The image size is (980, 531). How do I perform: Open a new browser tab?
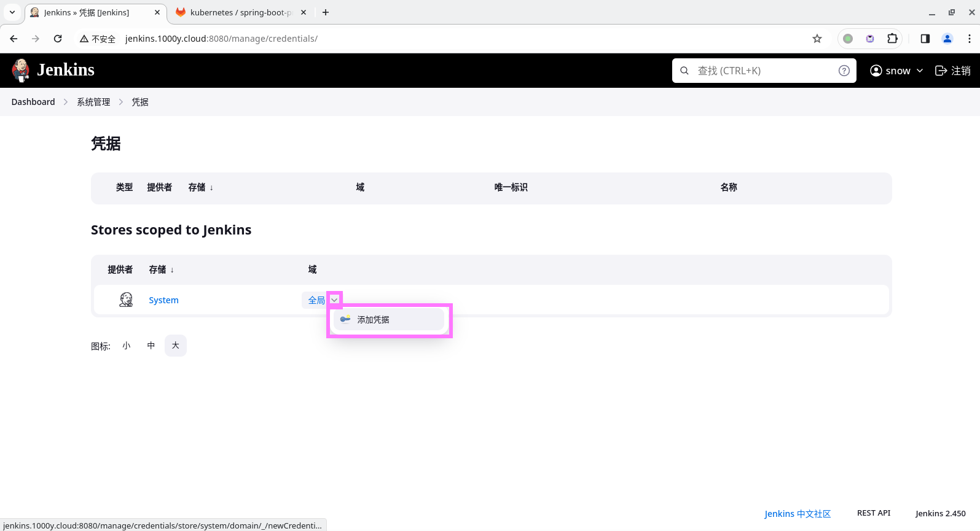[326, 12]
